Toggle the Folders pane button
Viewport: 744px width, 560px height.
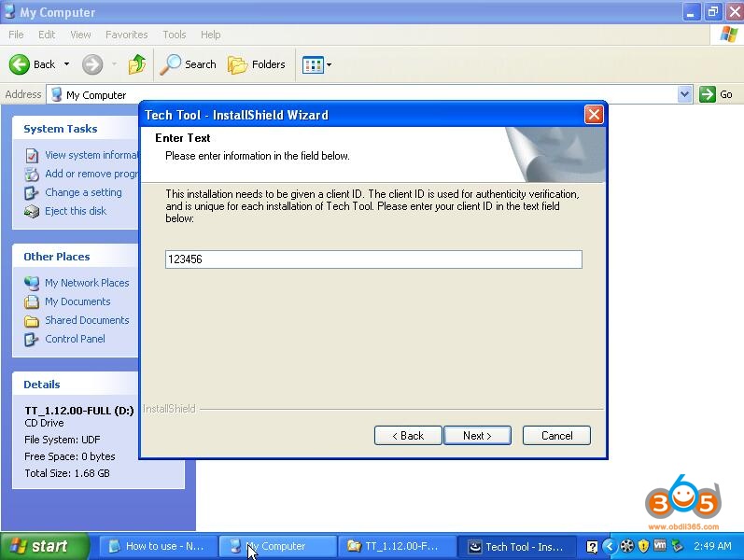click(x=257, y=64)
